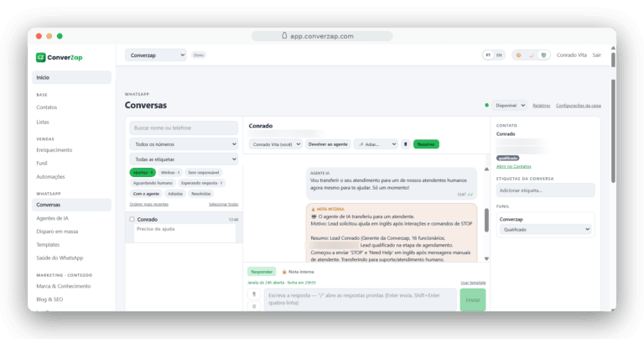This screenshot has width=644, height=339.
Task: Click the Buscar nome ou telefone field
Action: 184,128
